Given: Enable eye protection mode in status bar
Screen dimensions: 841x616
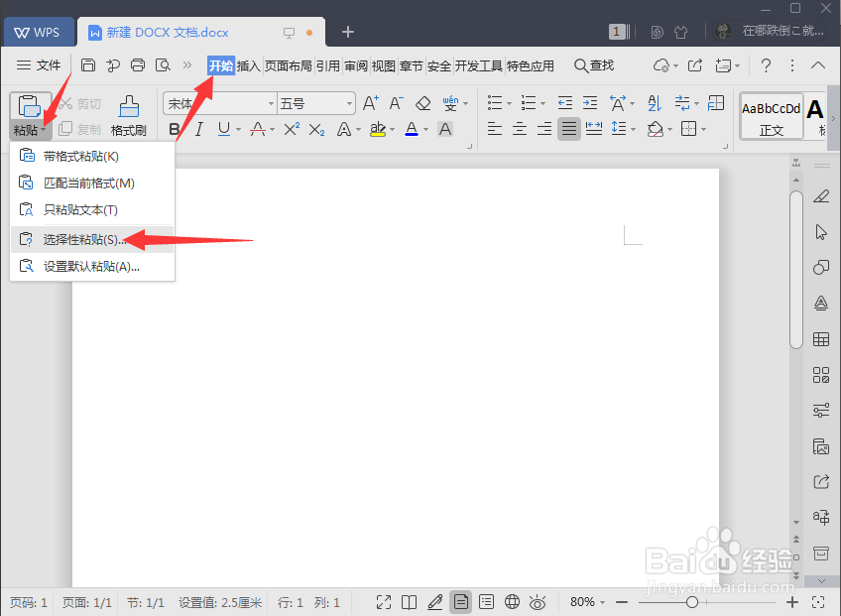Looking at the screenshot, I should [x=538, y=601].
